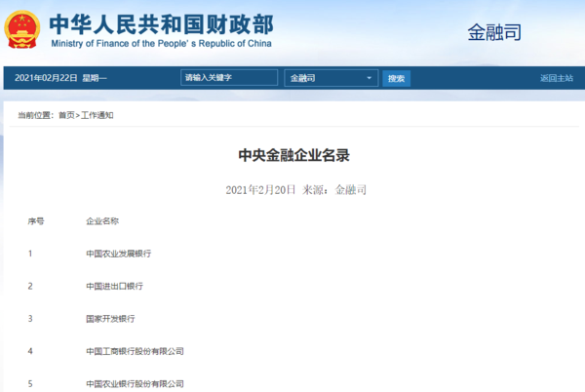Select the date text 2021年02月22日 星期一
585x392 pixels.
point(60,78)
